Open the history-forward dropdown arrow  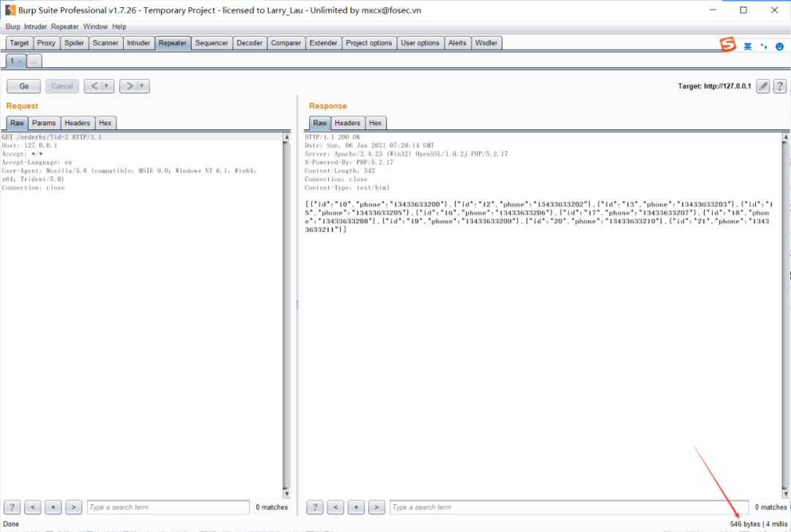pyautogui.click(x=142, y=86)
